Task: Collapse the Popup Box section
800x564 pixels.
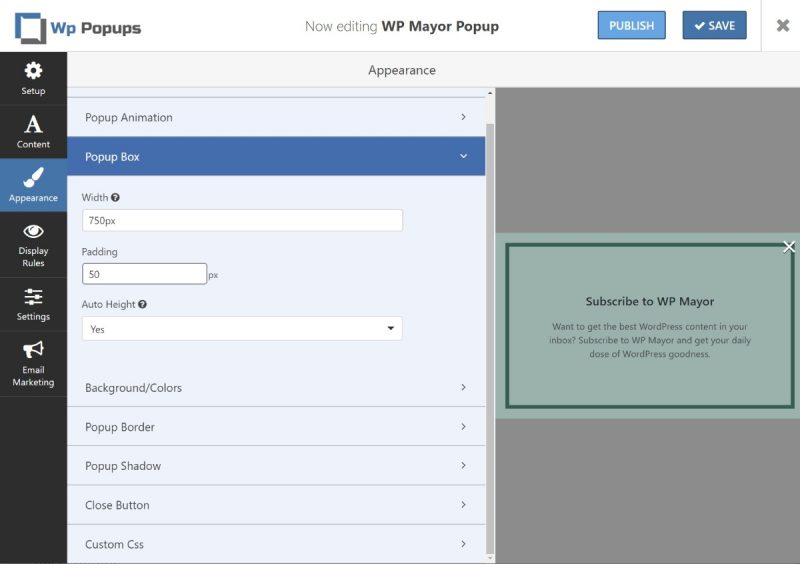Action: point(276,157)
